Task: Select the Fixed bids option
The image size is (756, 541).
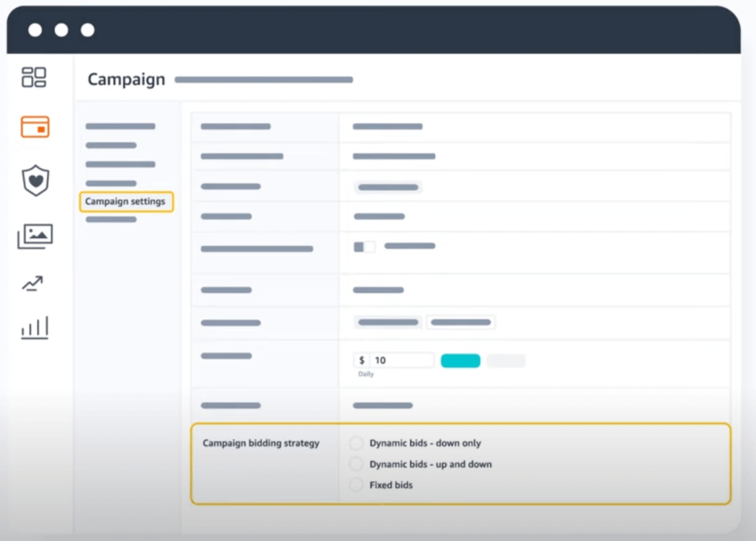Action: point(356,485)
